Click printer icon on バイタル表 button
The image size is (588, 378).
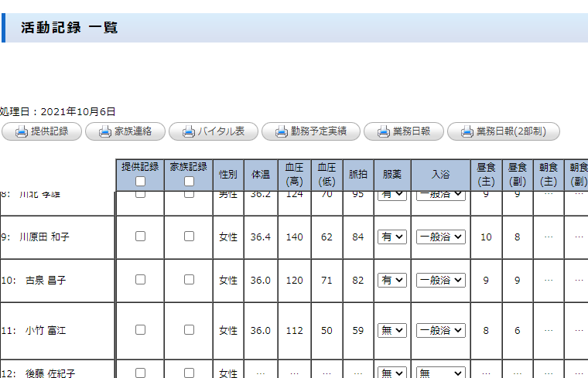coord(188,131)
